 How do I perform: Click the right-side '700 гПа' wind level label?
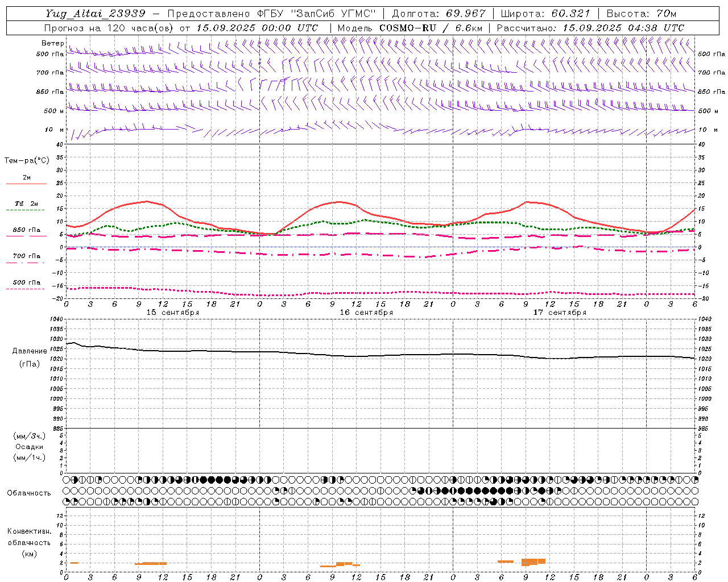pyautogui.click(x=711, y=73)
